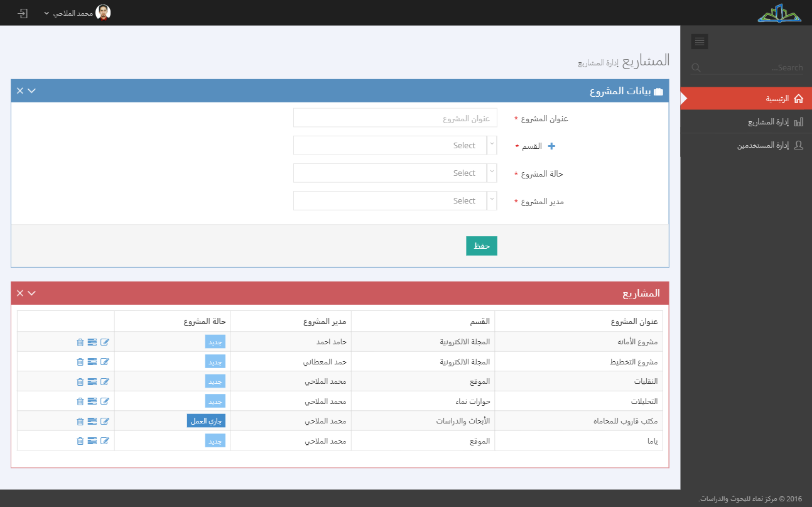Delete the التحليلات row
The image size is (812, 507).
coord(80,401)
